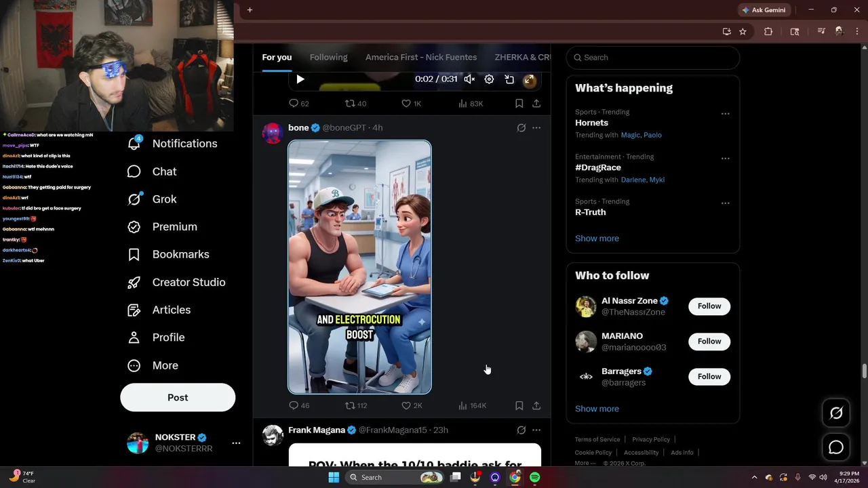Open Frank Magana's profile name link
The width and height of the screenshot is (868, 488).
317,430
